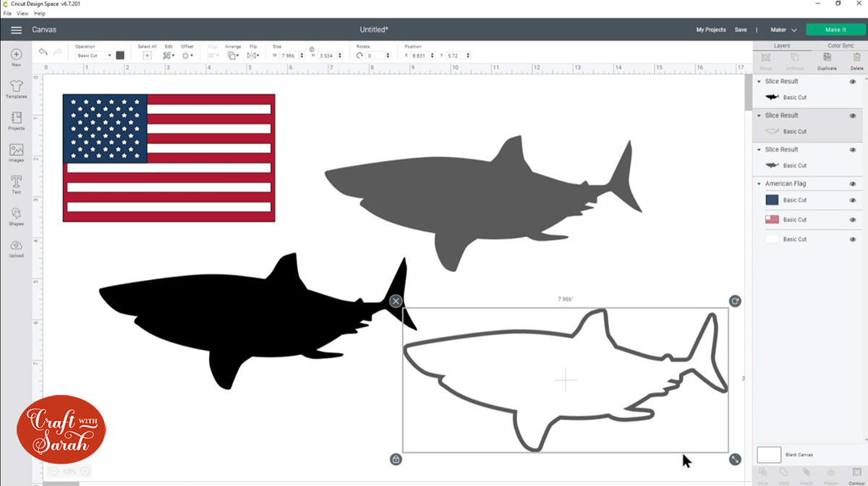Hide the outline shark Slice Result group
The height and width of the screenshot is (486, 868).
coord(853,116)
